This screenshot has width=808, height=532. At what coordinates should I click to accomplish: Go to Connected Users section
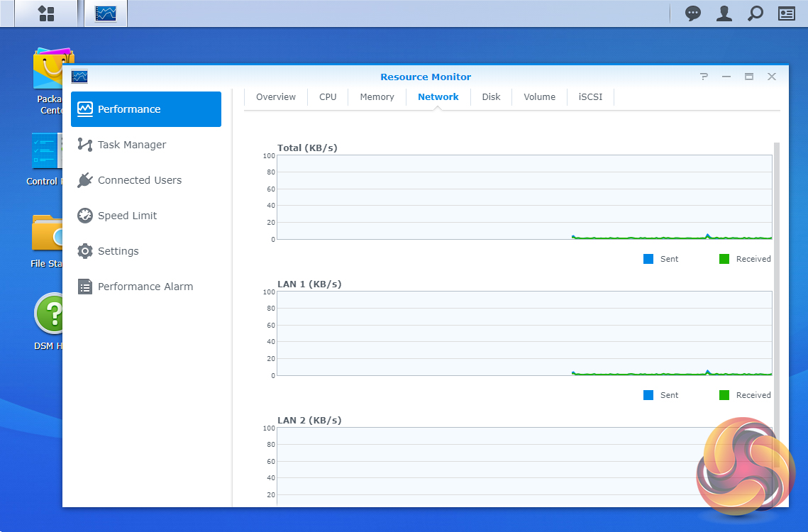[140, 180]
